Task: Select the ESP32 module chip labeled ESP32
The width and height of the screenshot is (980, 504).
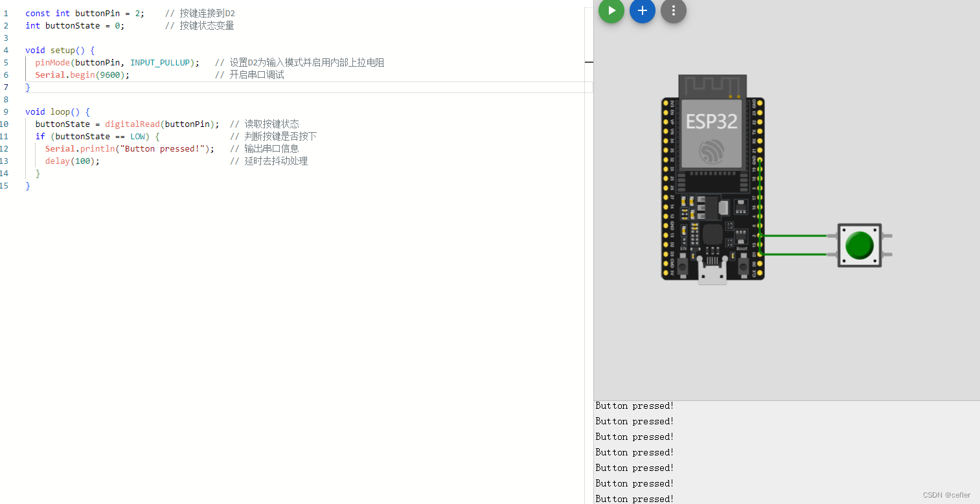Action: tap(712, 133)
